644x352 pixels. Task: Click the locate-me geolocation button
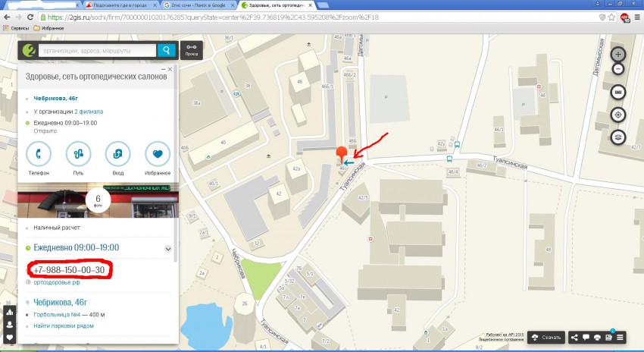[x=618, y=115]
